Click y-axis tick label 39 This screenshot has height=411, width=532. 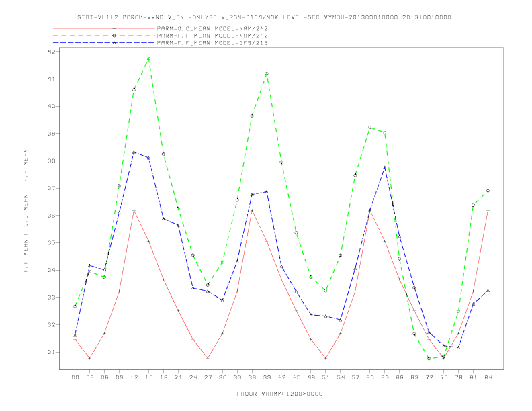52,133
